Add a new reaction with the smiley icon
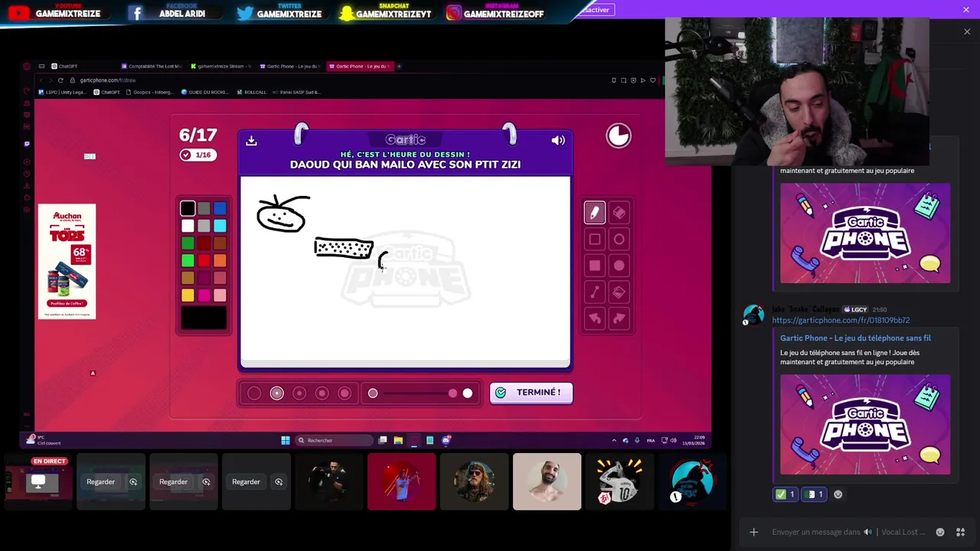980x551 pixels. pos(838,494)
